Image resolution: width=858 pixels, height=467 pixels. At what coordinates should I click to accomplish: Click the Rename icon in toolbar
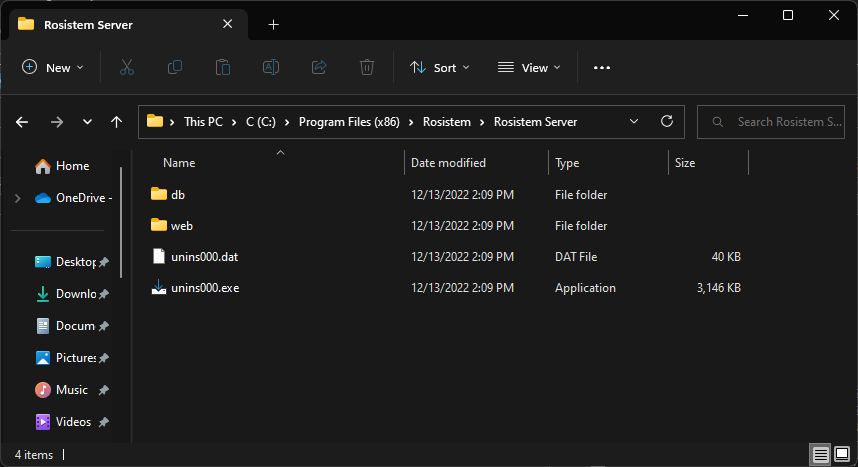pyautogui.click(x=270, y=67)
